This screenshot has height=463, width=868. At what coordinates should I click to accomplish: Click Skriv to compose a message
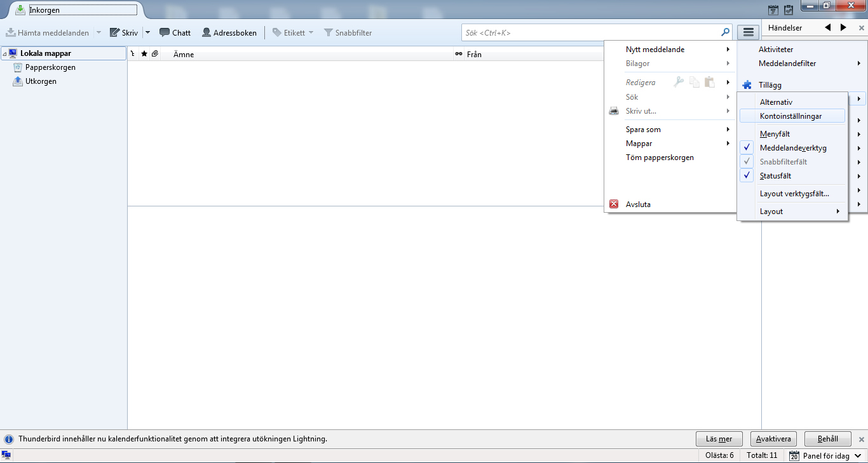click(124, 32)
